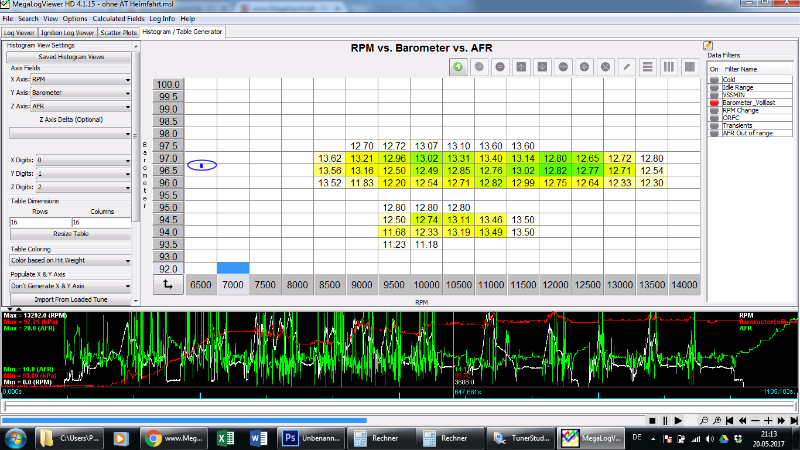The image size is (800, 450).
Task: Open the Data Filters edit notepad icon
Action: click(708, 46)
